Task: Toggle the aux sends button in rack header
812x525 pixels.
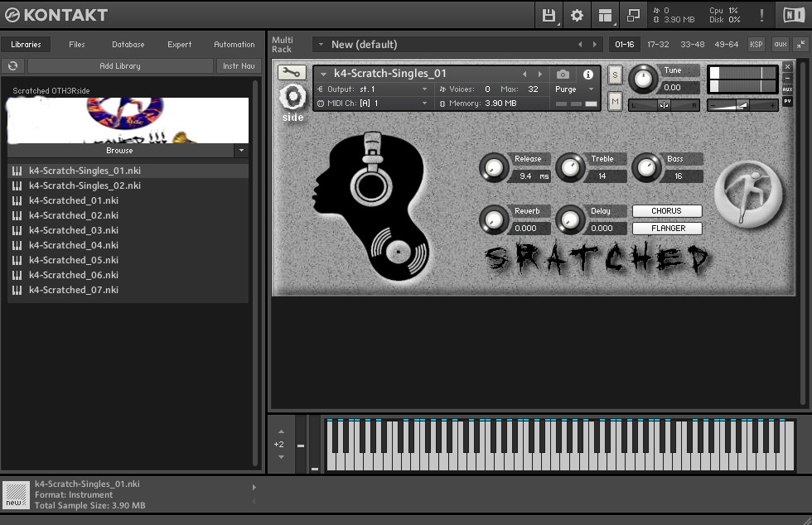Action: [780, 45]
